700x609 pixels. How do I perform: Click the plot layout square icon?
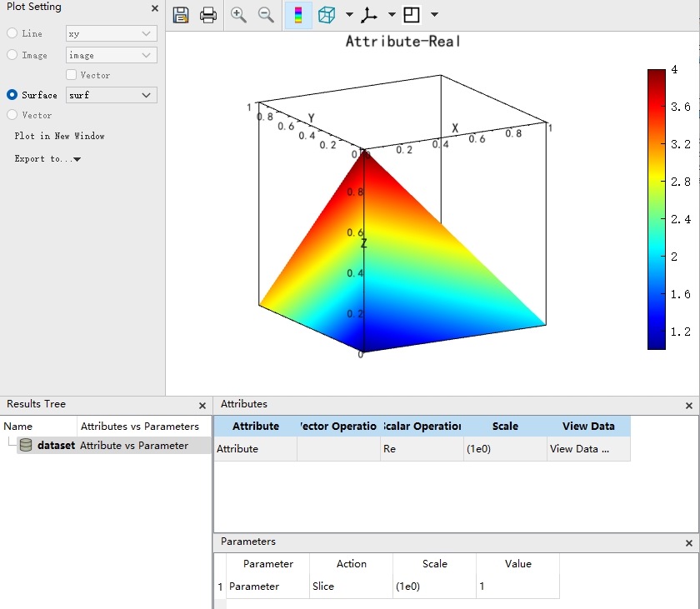coord(411,15)
